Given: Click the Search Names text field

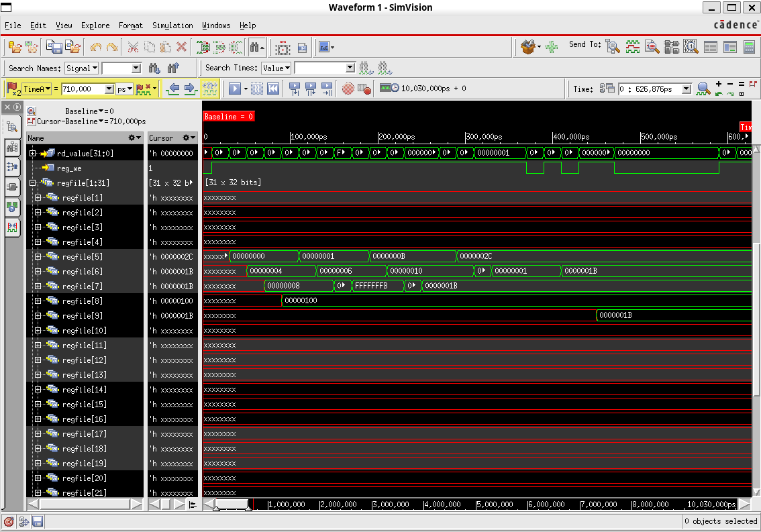Looking at the screenshot, I should click(117, 68).
